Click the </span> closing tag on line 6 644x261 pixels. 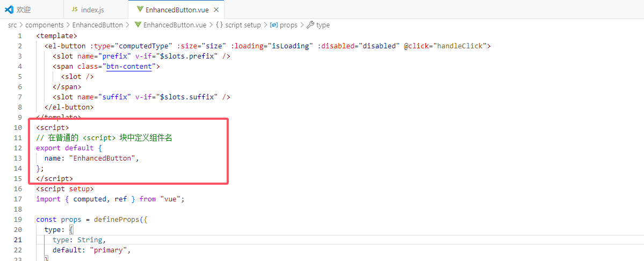click(67, 86)
